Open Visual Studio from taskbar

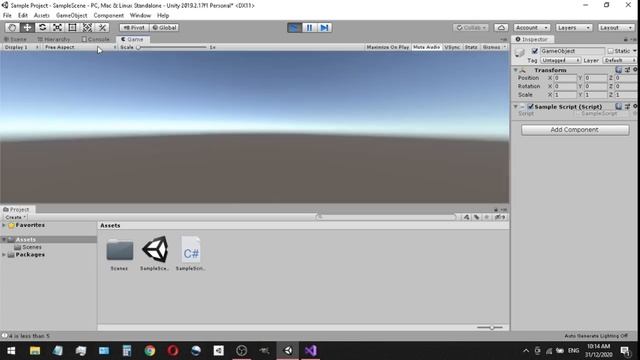coord(311,351)
